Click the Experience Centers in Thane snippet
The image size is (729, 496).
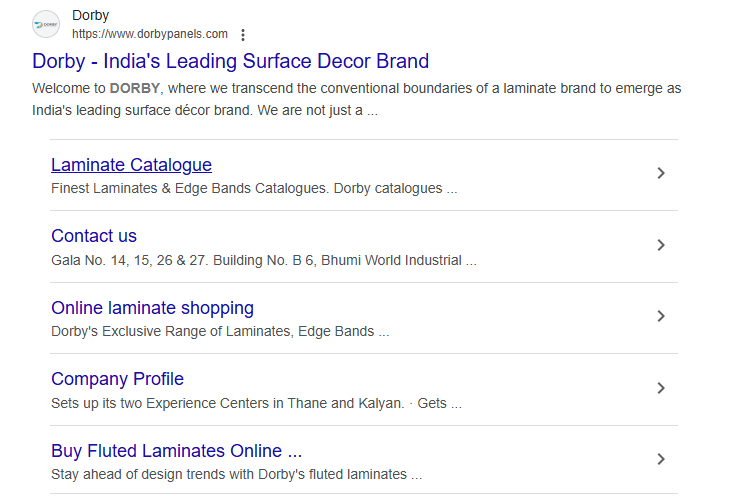(x=256, y=403)
